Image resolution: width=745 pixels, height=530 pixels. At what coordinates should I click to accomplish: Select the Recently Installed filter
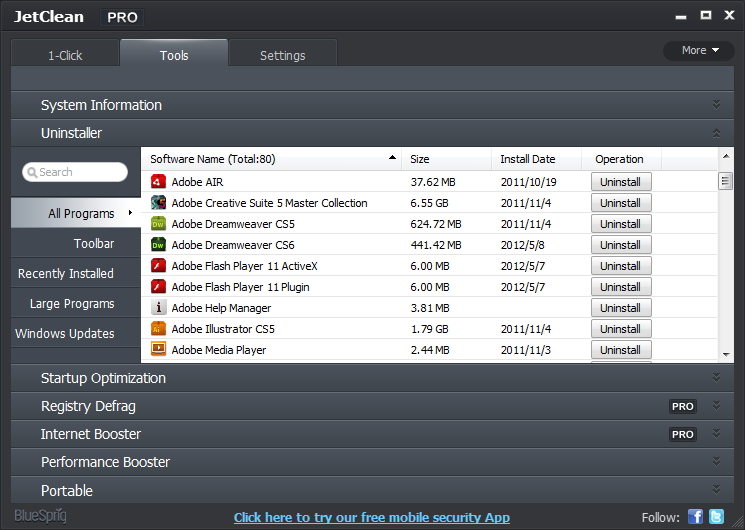tap(66, 273)
